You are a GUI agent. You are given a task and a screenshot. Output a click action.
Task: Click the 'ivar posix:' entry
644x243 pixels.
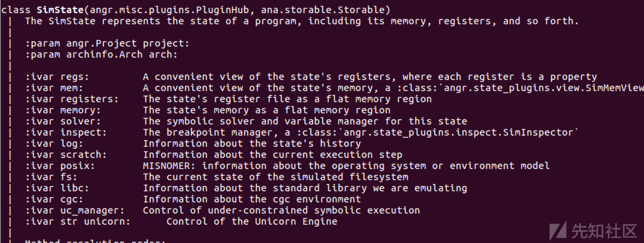60,166
